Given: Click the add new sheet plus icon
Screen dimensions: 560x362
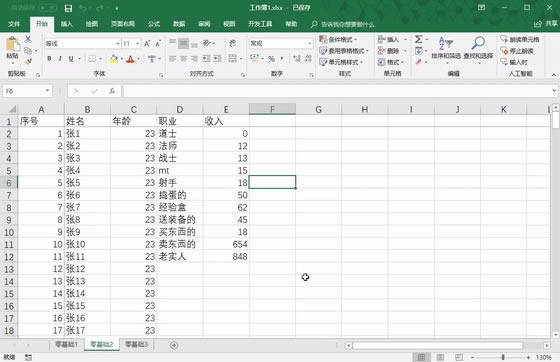Looking at the screenshot, I should click(174, 345).
